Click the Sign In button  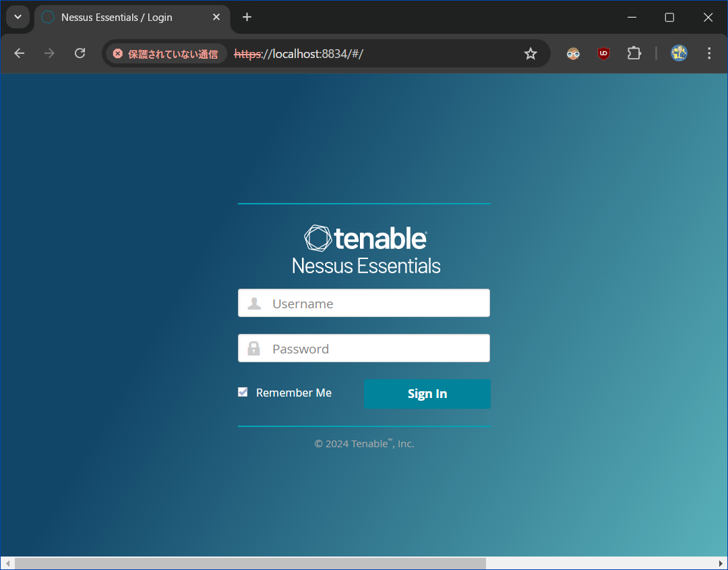(x=427, y=394)
